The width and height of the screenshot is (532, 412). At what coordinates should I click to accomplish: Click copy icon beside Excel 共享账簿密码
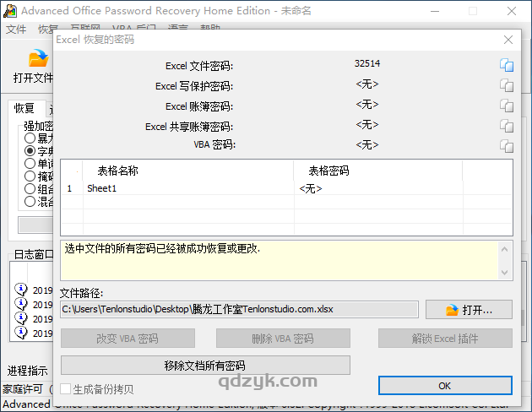pos(506,126)
